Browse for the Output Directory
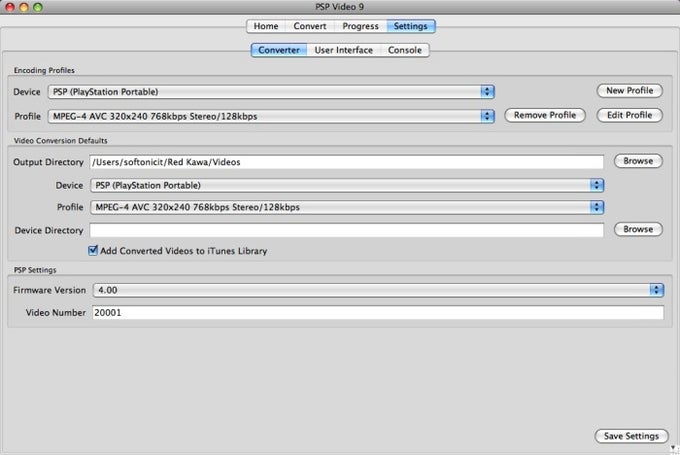Image resolution: width=680 pixels, height=455 pixels. tap(638, 161)
